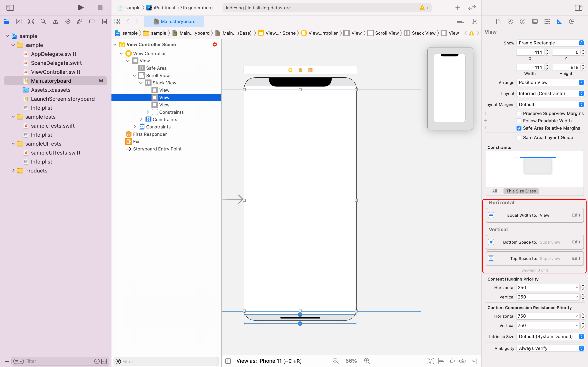Click the Align constraints icon in canvas bar
This screenshot has width=588, height=367.
click(441, 361)
